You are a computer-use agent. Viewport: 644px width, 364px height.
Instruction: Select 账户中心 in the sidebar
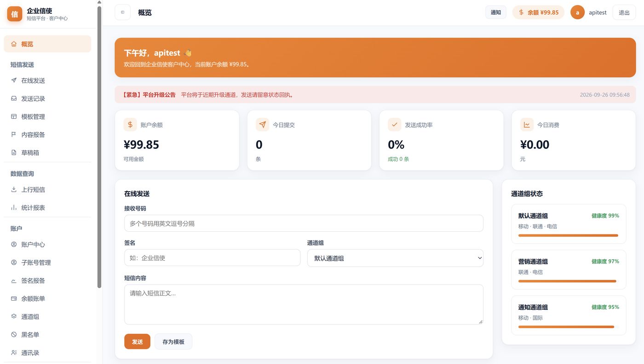coord(47,245)
